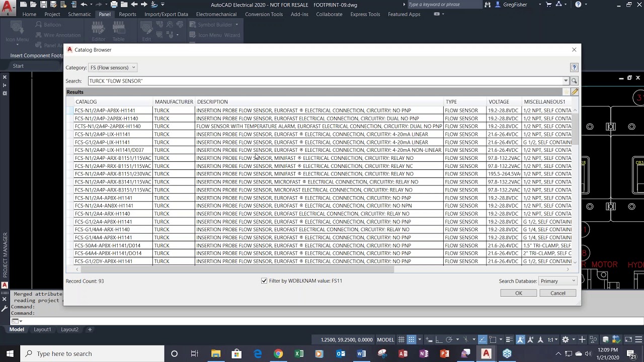Expand the quick access toolbar customize arrow
The width and height of the screenshot is (644, 362).
click(163, 5)
